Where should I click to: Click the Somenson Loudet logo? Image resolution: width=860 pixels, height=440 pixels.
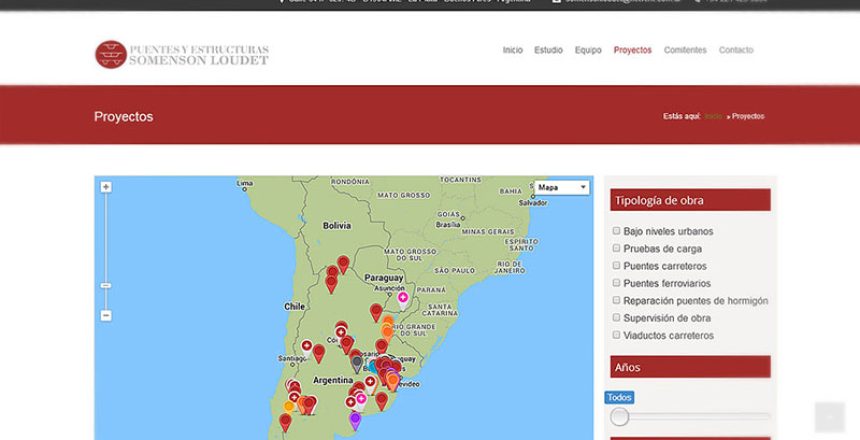(181, 54)
